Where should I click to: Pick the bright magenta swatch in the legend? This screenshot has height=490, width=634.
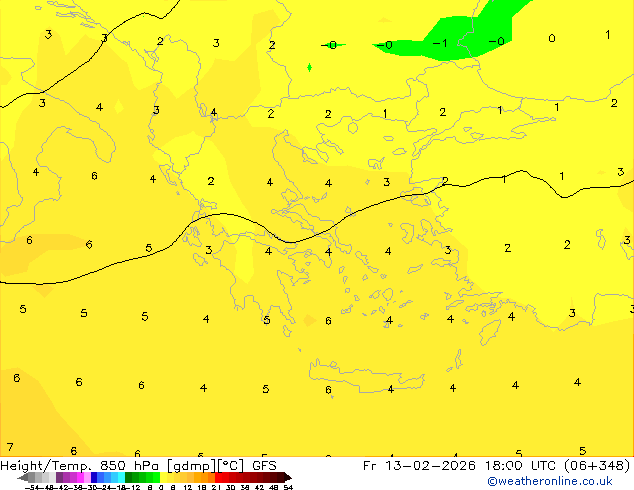pyautogui.click(x=80, y=477)
